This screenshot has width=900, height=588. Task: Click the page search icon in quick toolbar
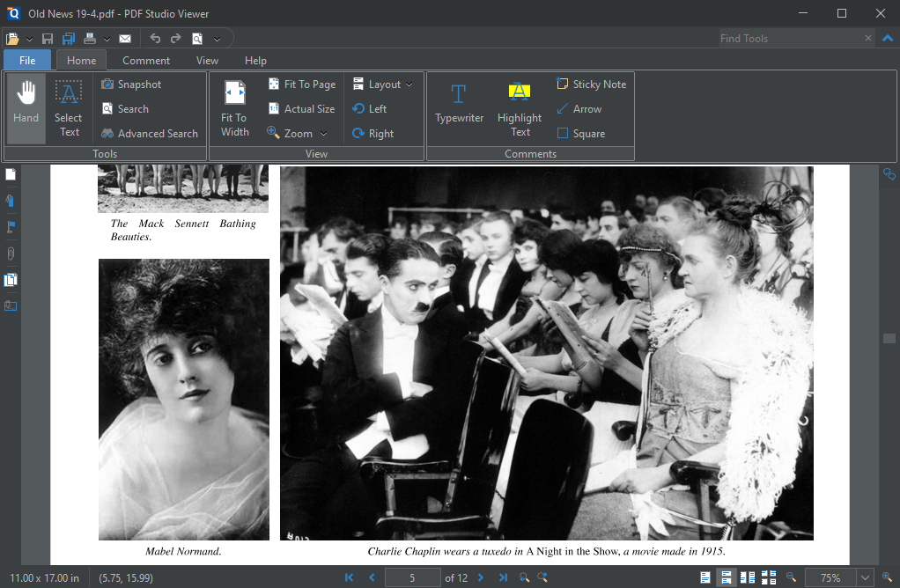pos(197,39)
